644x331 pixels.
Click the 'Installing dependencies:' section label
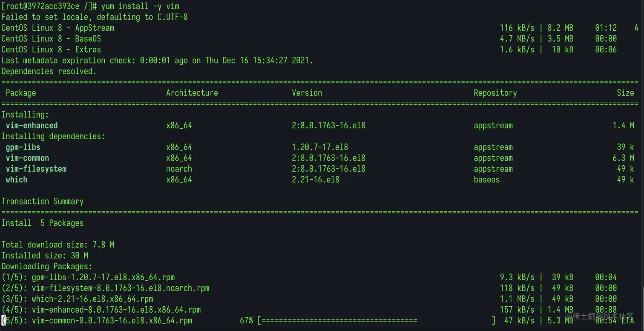[x=53, y=136]
